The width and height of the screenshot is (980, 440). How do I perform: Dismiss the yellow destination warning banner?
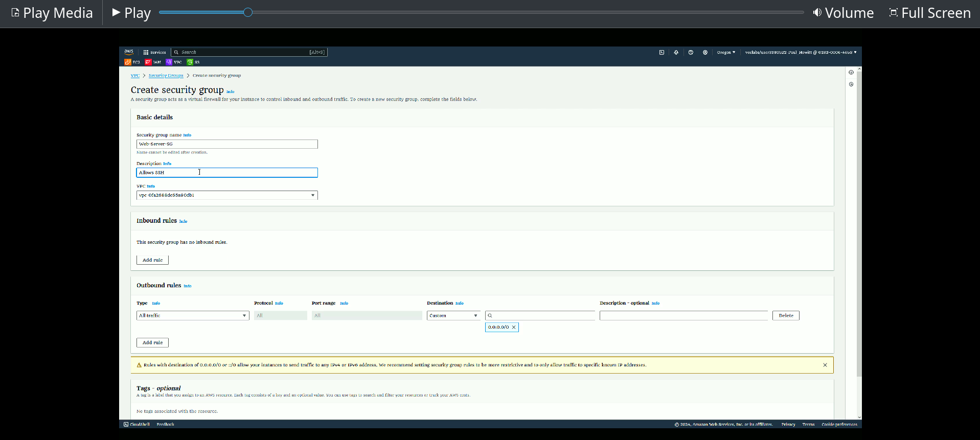[825, 365]
